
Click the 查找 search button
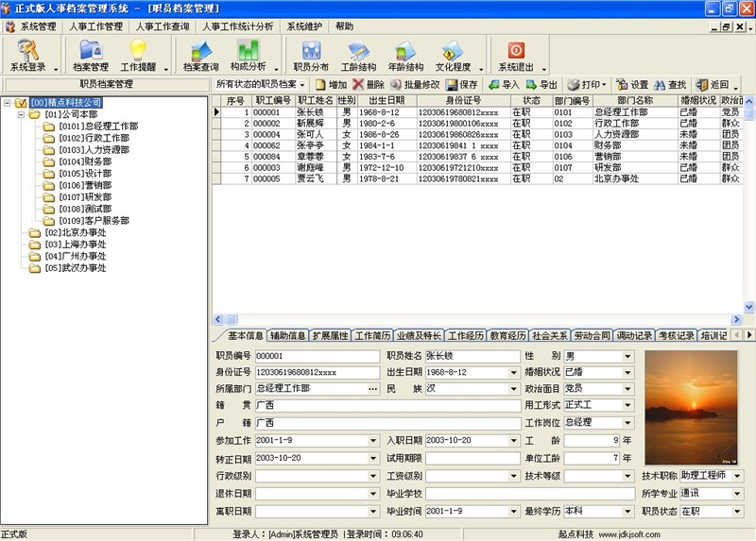670,85
